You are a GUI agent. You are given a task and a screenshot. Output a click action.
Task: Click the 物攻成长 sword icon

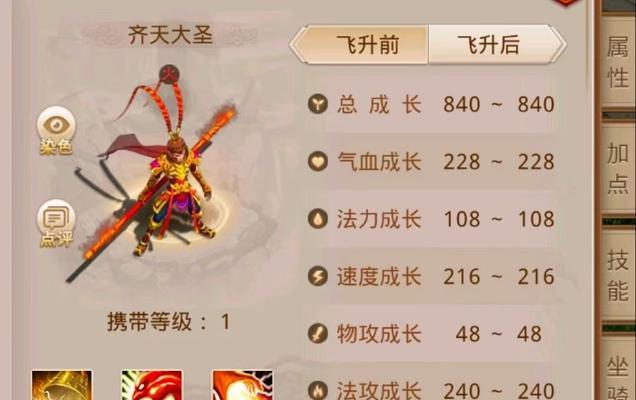coord(318,333)
